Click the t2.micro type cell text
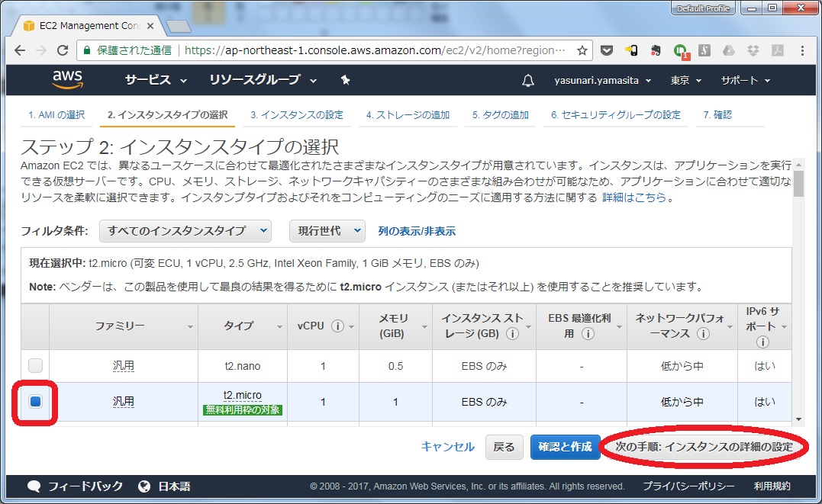Viewport: 822px width, 504px height. pyautogui.click(x=242, y=396)
